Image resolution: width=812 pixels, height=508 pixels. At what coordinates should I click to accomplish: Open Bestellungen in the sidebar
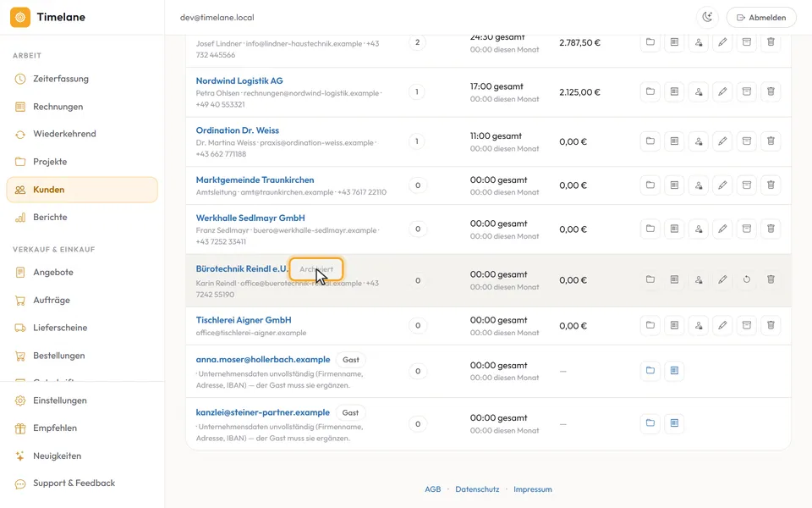(x=82, y=356)
